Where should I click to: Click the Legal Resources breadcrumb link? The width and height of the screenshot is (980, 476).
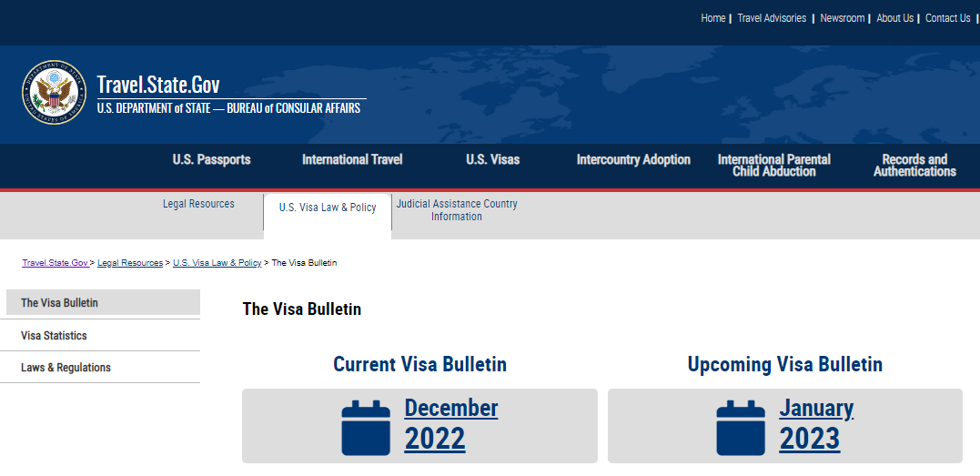tap(130, 263)
